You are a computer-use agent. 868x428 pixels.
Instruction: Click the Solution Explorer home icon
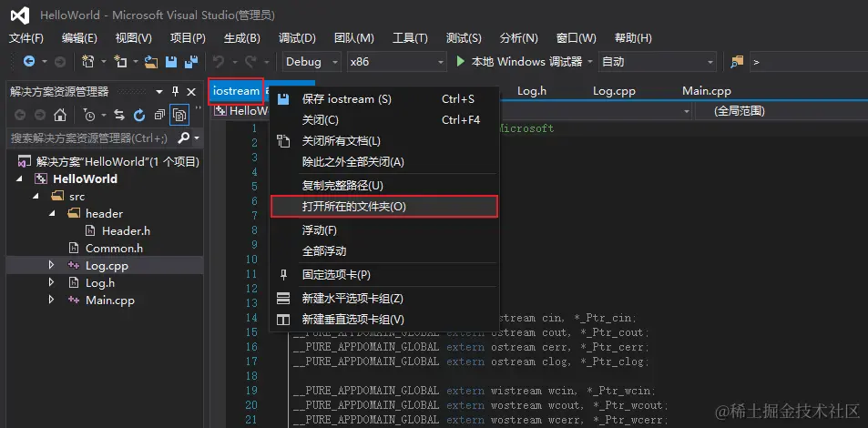(60, 115)
